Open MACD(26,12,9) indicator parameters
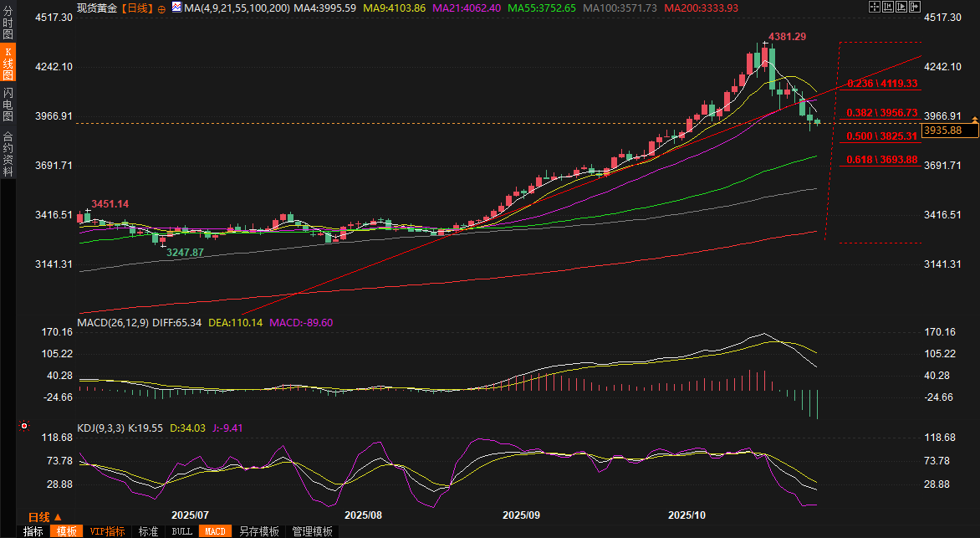This screenshot has width=980, height=538. coord(112,322)
